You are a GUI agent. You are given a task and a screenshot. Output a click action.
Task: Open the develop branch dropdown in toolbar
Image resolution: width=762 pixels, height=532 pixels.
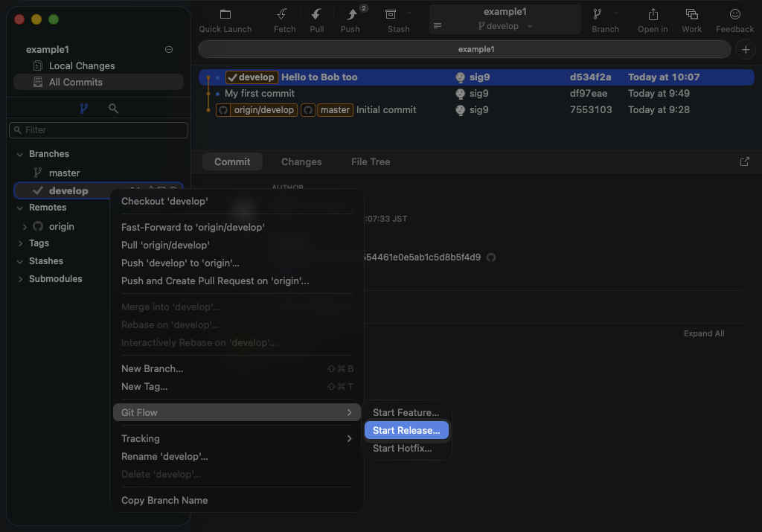click(505, 26)
